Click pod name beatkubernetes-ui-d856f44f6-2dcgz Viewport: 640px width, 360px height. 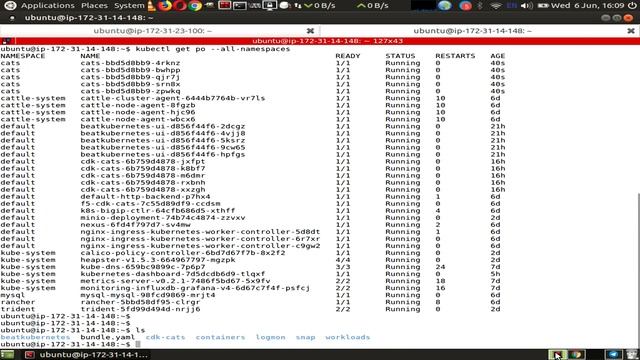163,126
